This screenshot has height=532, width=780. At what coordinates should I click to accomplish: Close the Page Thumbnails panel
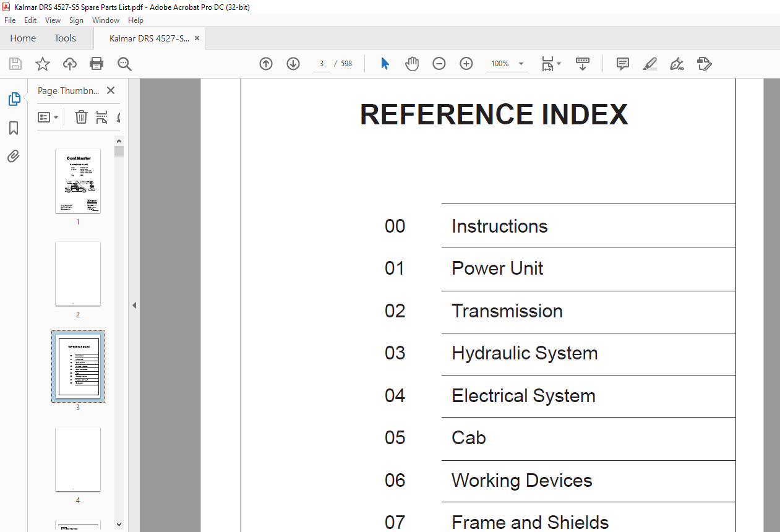[x=111, y=90]
